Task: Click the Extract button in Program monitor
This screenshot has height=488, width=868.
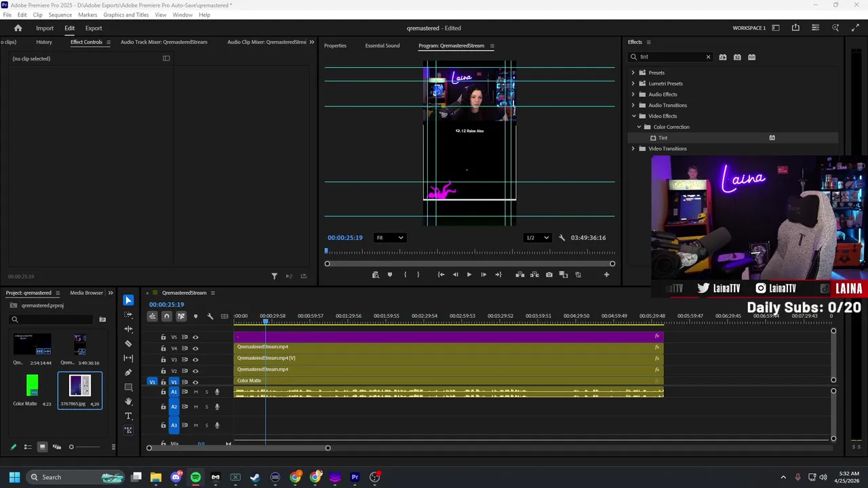Action: pos(534,274)
